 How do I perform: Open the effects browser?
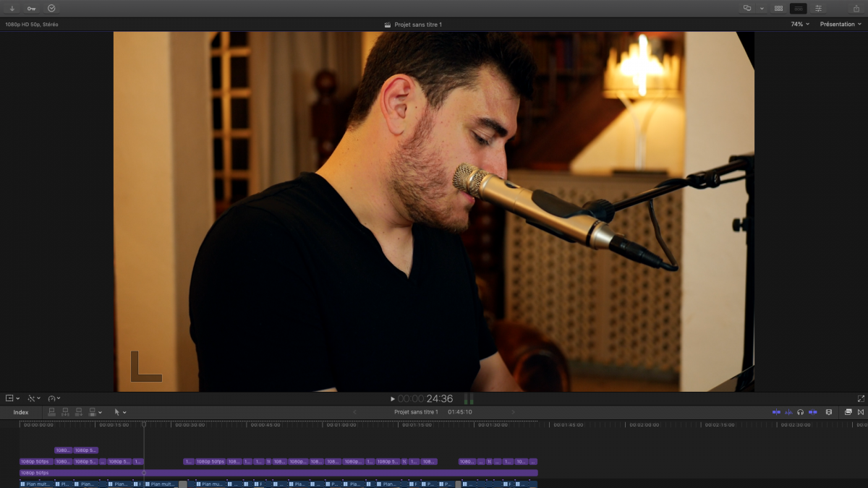coord(848,412)
